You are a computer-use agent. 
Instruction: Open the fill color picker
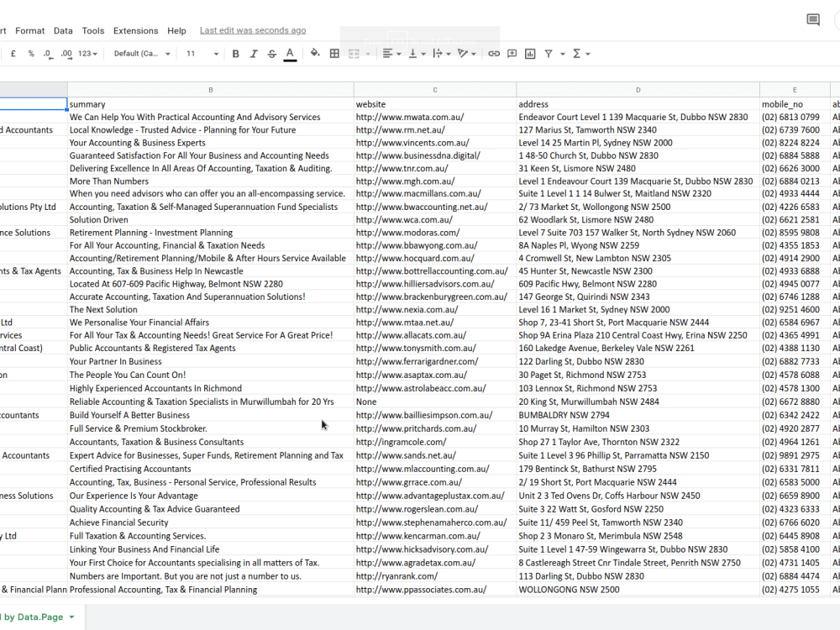click(x=315, y=53)
